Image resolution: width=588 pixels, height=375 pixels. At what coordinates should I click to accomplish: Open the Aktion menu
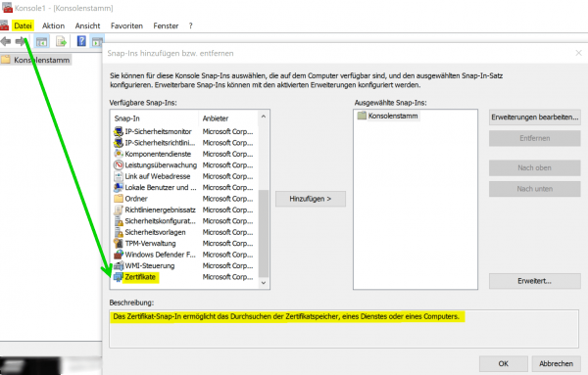pyautogui.click(x=53, y=25)
